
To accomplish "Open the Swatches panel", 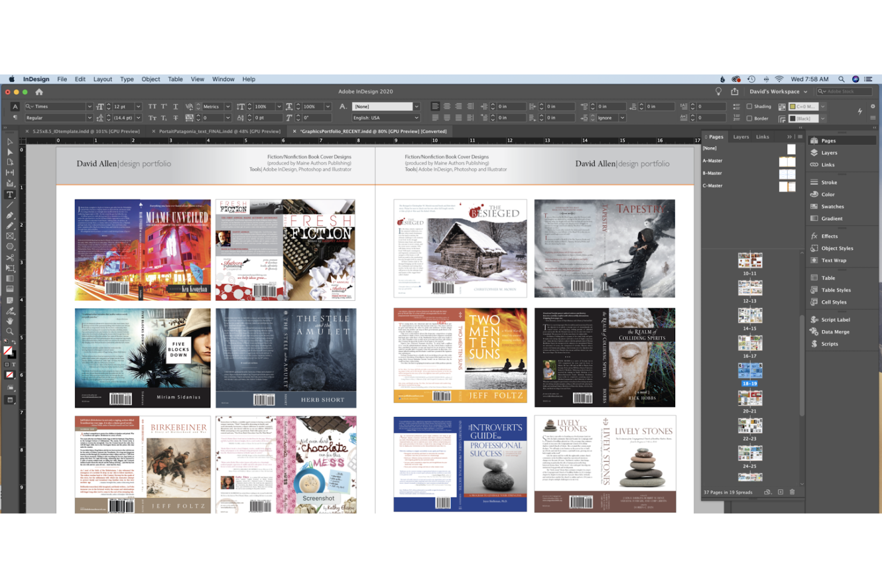I will click(832, 207).
